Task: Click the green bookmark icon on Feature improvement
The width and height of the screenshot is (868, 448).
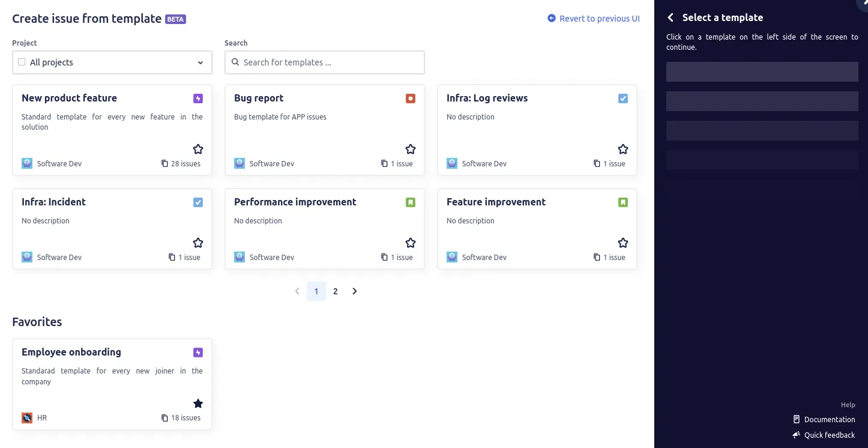Action: (623, 202)
